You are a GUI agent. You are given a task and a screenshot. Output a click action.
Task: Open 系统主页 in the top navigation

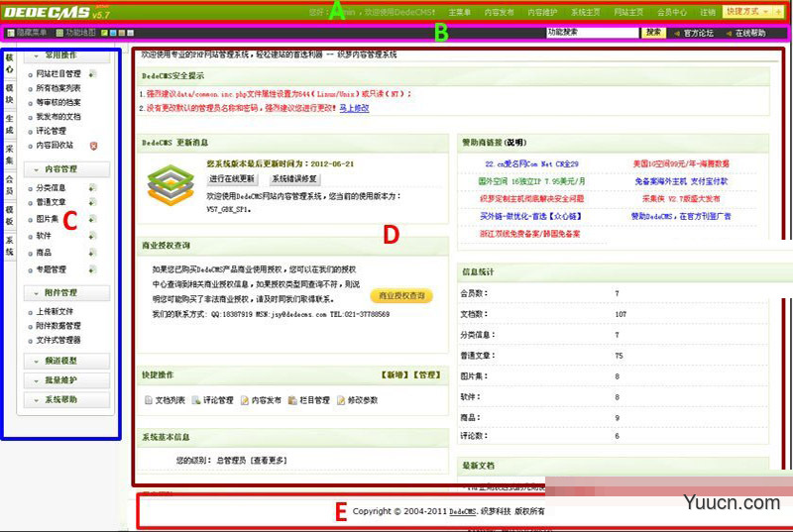click(586, 12)
